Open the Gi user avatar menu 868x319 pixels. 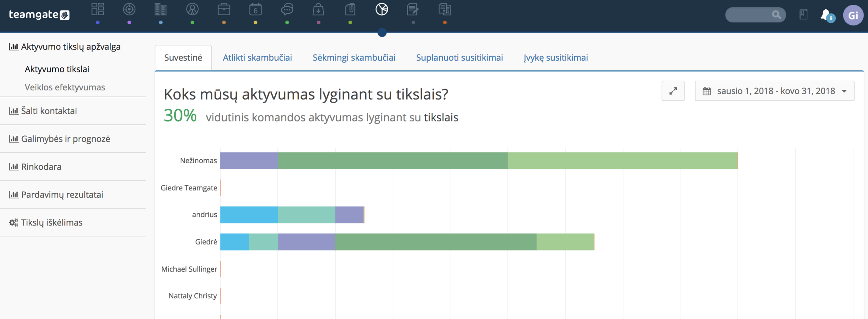click(853, 15)
